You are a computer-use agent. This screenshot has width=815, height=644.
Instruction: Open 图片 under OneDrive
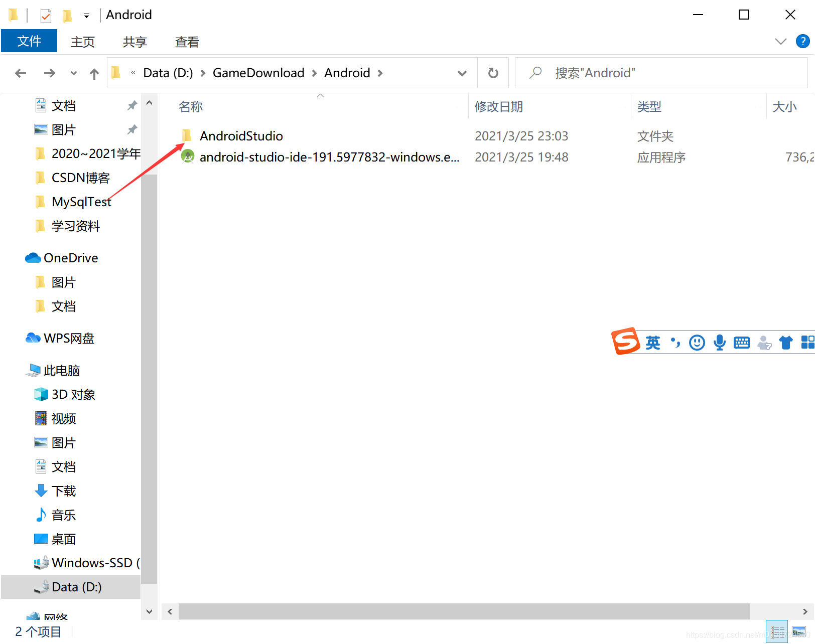click(63, 282)
